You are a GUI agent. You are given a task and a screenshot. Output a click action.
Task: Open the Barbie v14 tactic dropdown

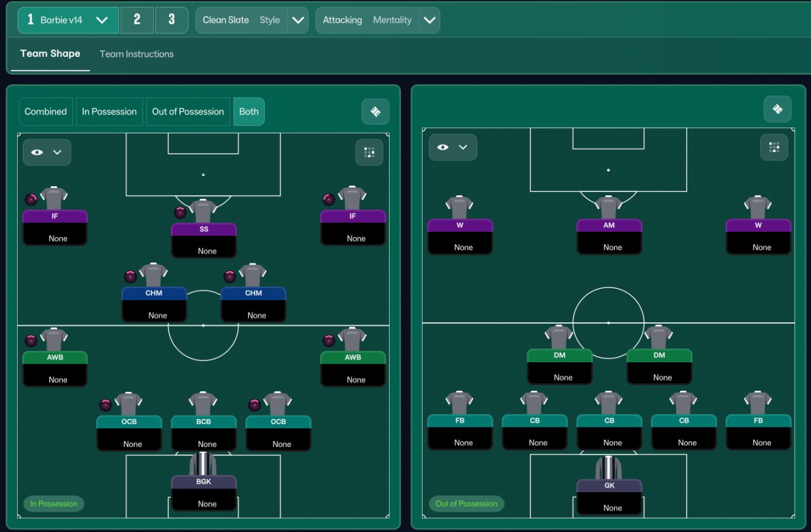(x=68, y=20)
